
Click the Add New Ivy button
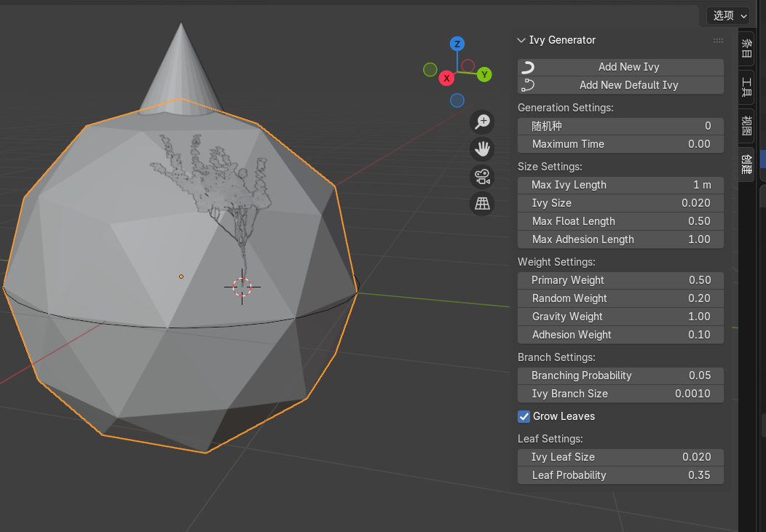coord(620,67)
